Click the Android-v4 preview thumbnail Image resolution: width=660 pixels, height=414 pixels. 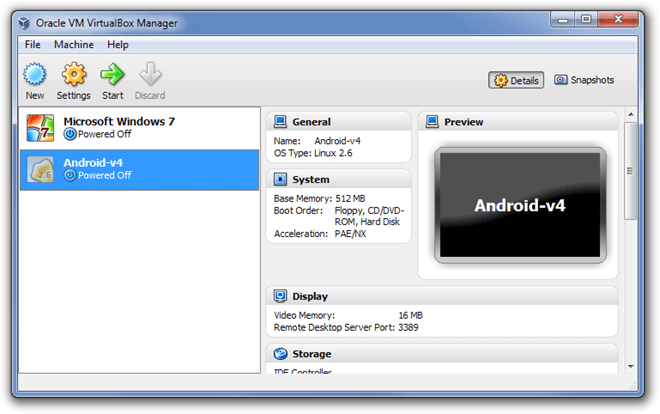[520, 205]
